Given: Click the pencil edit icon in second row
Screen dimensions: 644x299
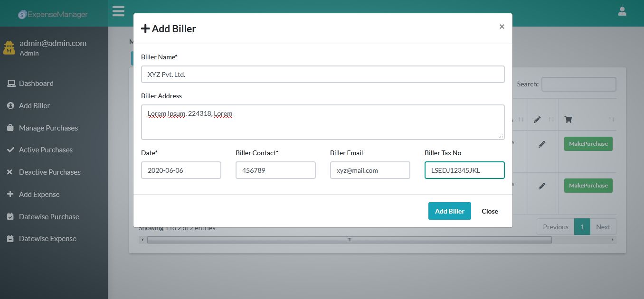Looking at the screenshot, I should 542,186.
